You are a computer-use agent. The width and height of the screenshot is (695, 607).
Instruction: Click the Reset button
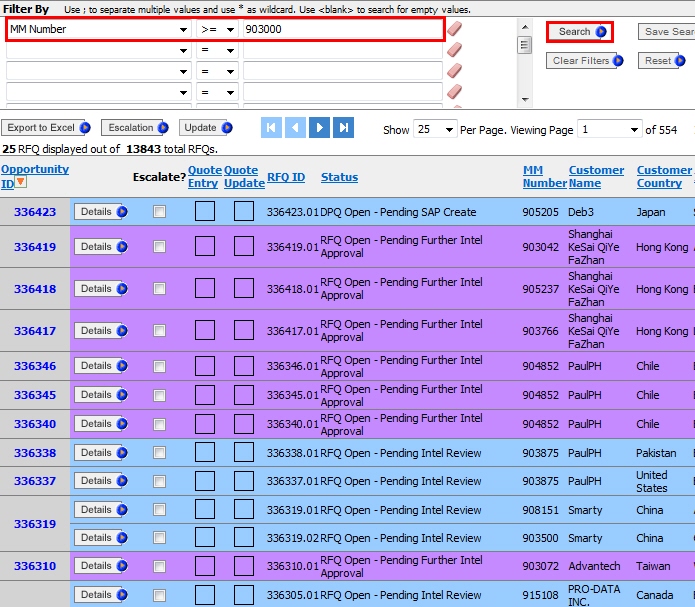[662, 61]
